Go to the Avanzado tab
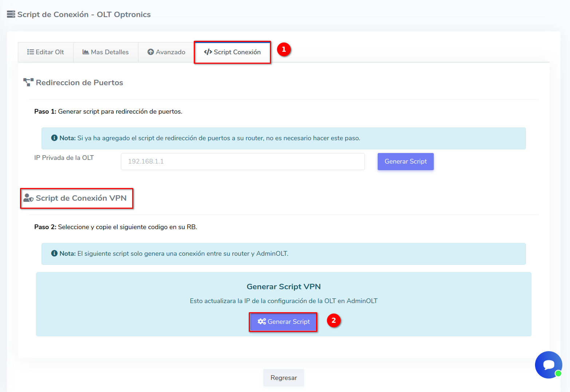Viewport: 570px width, 392px height. pos(166,52)
